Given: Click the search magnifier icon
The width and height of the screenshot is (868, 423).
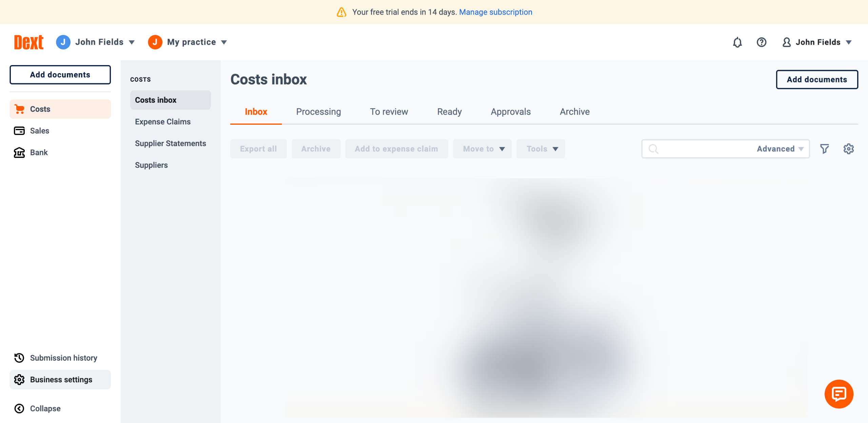Looking at the screenshot, I should pos(653,149).
